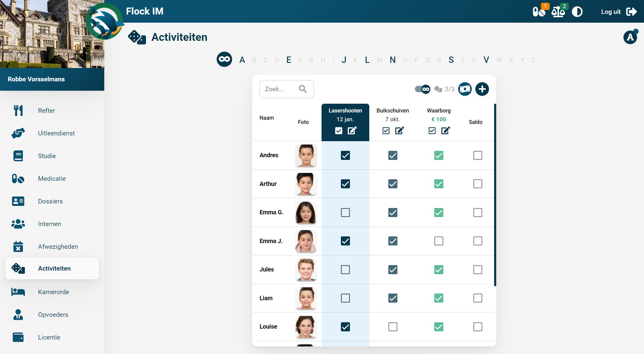Tick Saldo checkbox for Louise

click(477, 327)
